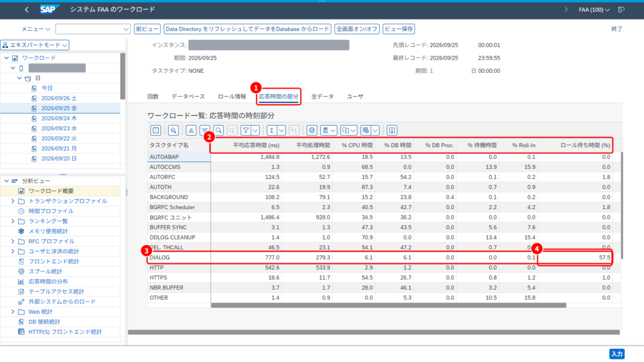Click the Find search icon in table toolbar
This screenshot has height=362, width=644.
pyautogui.click(x=218, y=131)
